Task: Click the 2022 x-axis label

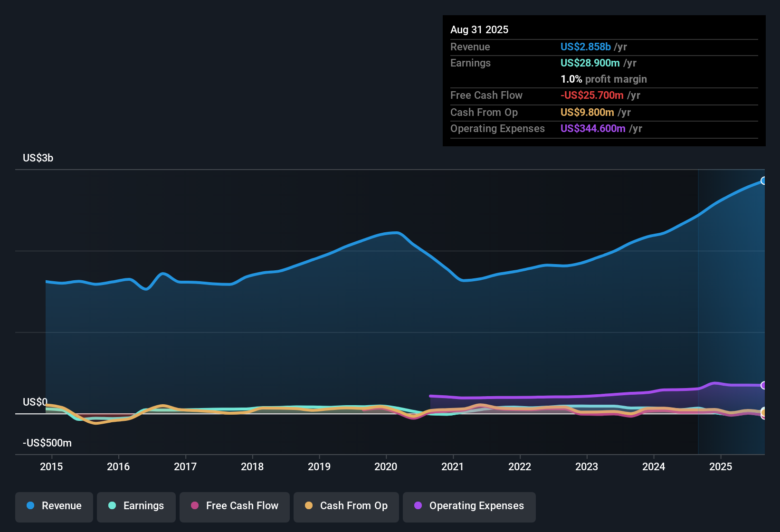Action: (x=520, y=466)
